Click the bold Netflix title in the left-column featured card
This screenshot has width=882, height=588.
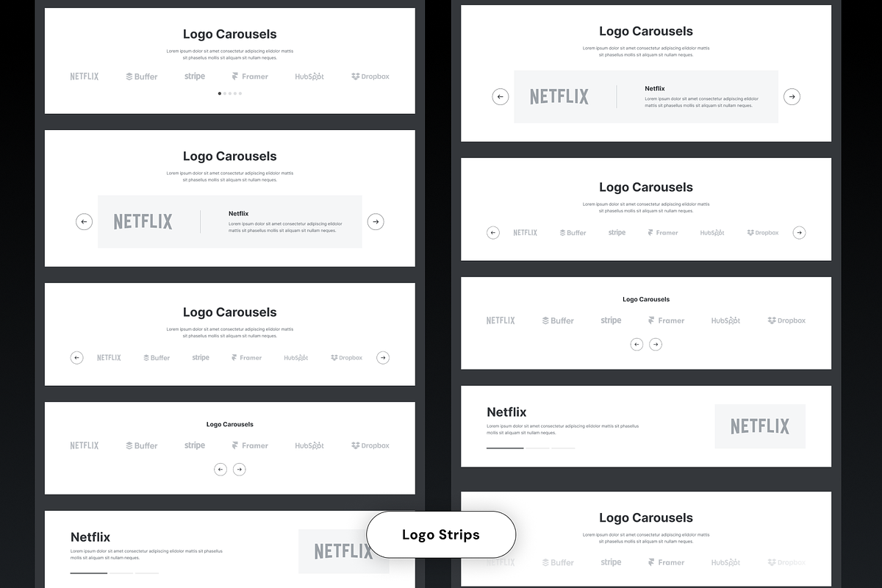[x=238, y=213]
